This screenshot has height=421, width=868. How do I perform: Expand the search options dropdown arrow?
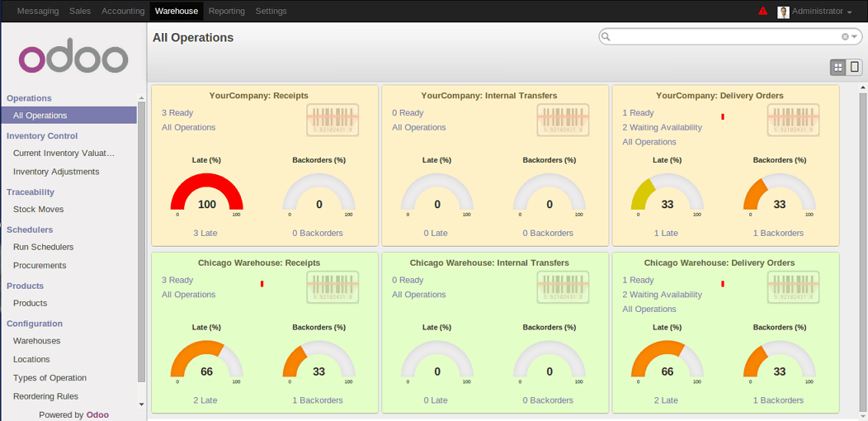[x=855, y=37]
